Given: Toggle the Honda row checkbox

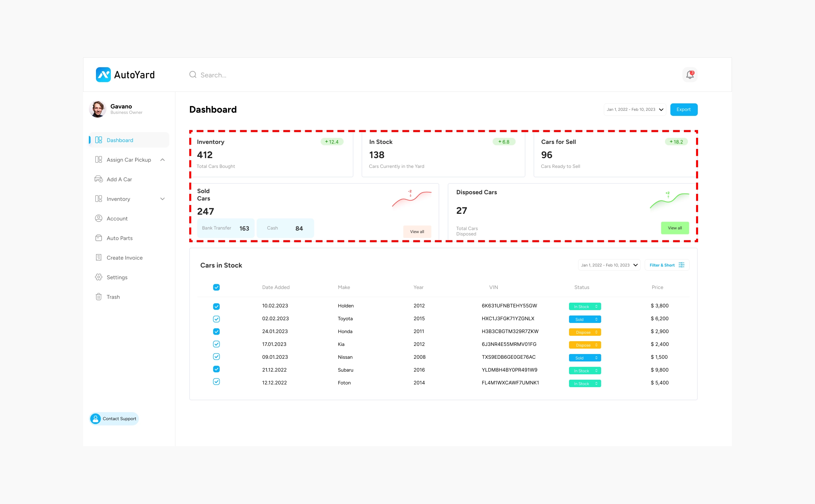Looking at the screenshot, I should (217, 331).
